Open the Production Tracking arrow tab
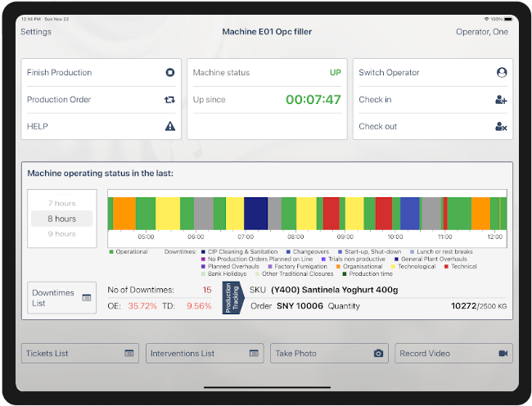This screenshot has height=406, width=532. click(230, 299)
